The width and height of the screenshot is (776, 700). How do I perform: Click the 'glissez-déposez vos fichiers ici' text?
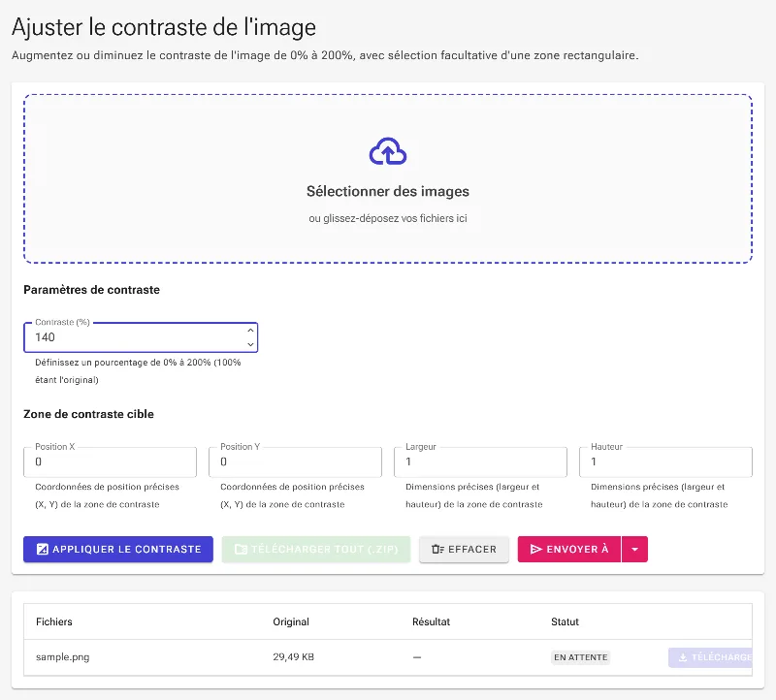395,218
